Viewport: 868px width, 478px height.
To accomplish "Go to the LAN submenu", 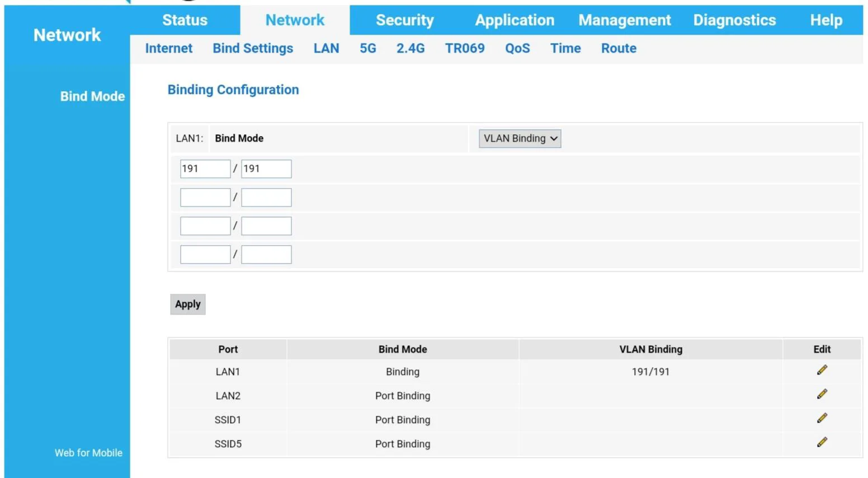I will [x=326, y=49].
